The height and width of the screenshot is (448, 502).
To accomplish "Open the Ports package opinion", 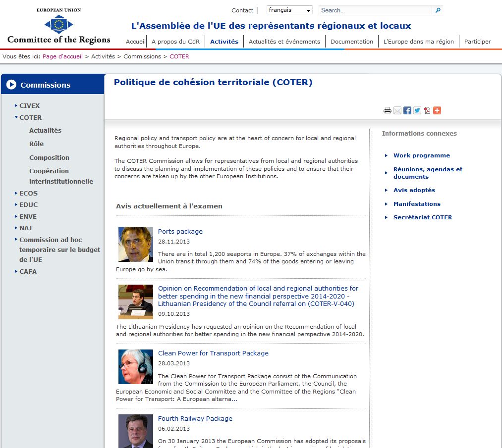I will 180,232.
